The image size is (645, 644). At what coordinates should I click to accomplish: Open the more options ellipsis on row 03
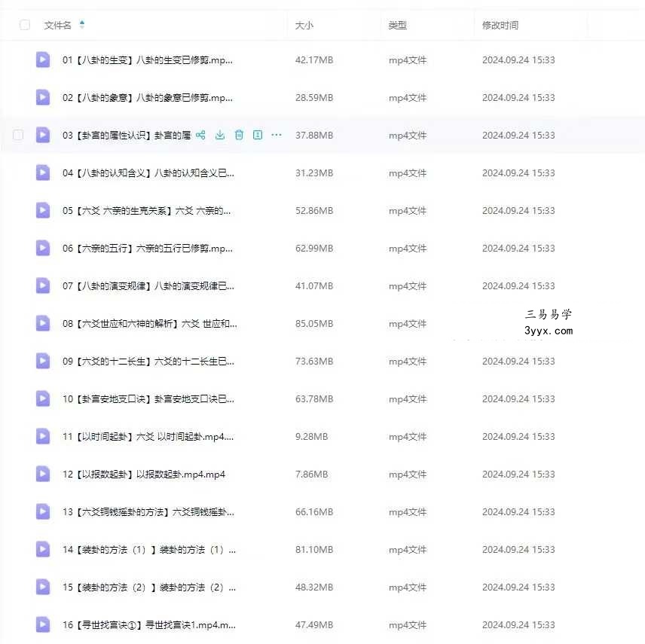click(277, 135)
